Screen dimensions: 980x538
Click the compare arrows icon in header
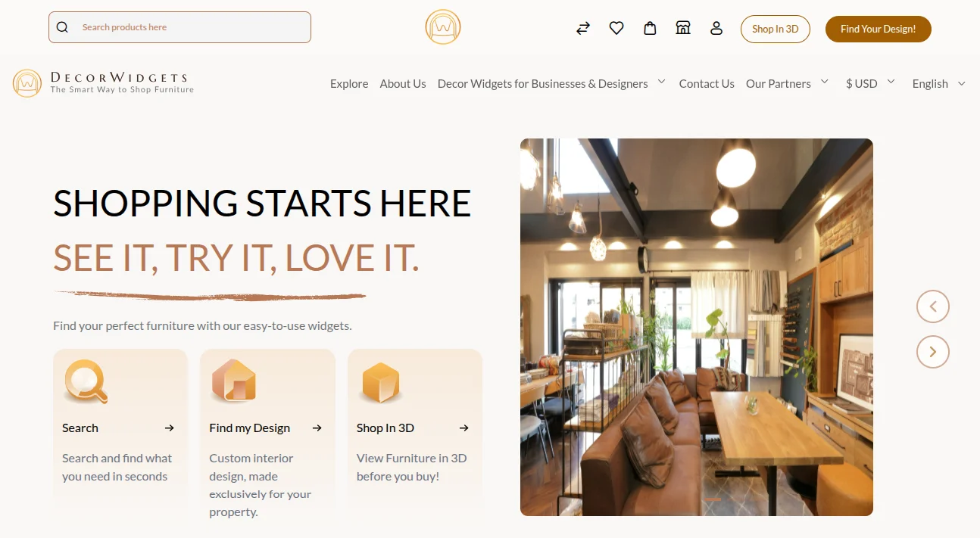coord(582,29)
